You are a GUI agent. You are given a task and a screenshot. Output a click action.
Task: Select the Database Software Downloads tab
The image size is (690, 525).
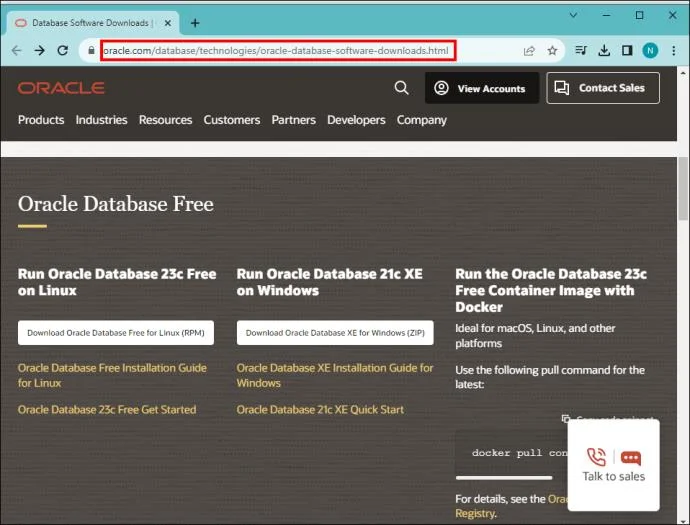[91, 23]
